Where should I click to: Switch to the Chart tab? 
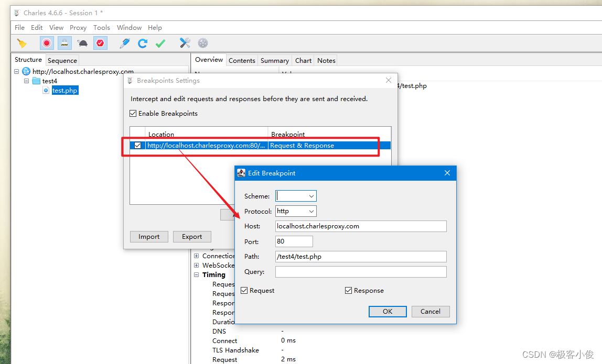pyautogui.click(x=303, y=60)
